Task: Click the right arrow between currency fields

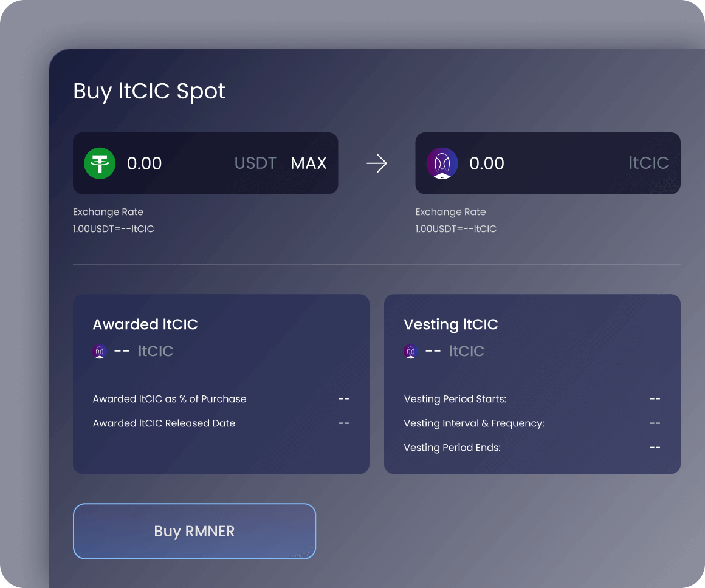Action: click(377, 163)
